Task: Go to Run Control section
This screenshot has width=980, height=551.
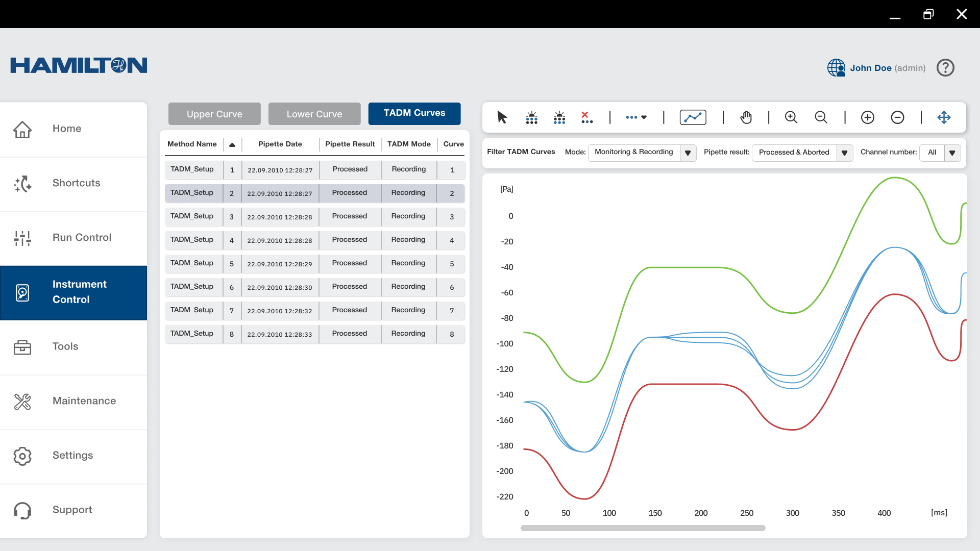Action: point(73,238)
